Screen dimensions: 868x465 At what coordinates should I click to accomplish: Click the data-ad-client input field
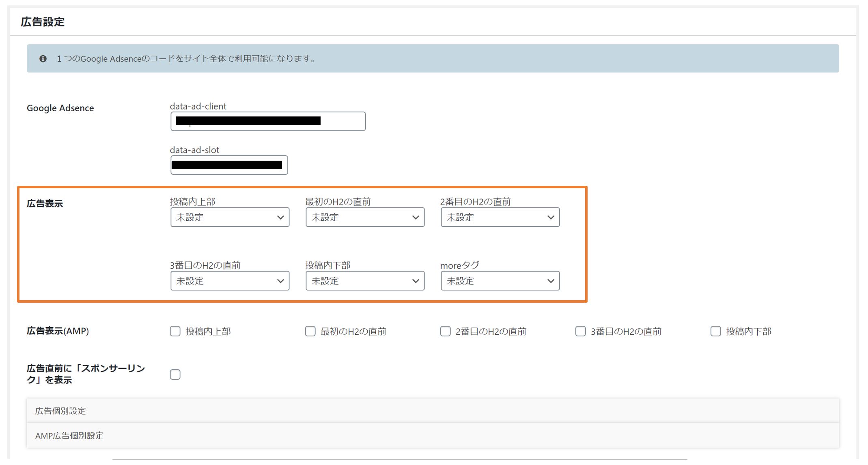(x=268, y=121)
